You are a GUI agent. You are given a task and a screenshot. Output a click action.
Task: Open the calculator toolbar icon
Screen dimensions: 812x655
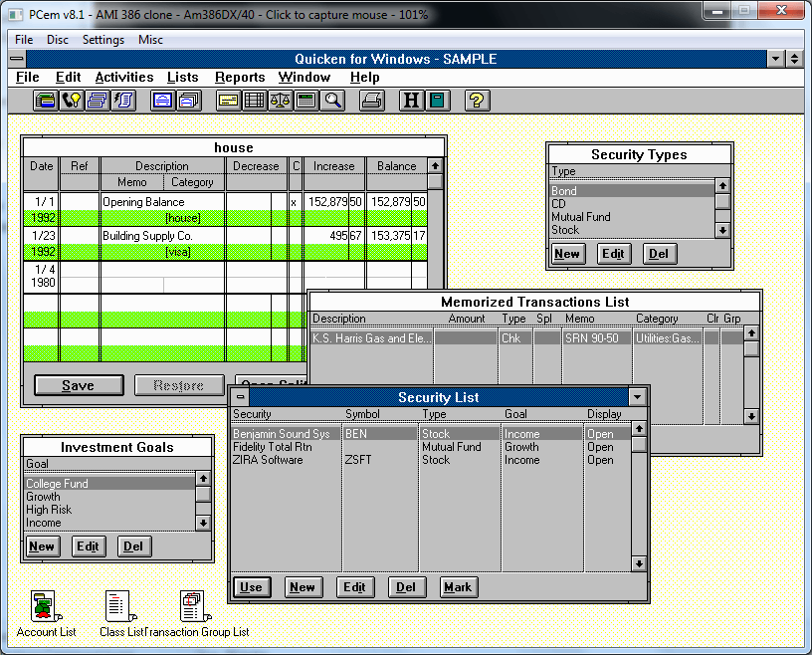(306, 100)
